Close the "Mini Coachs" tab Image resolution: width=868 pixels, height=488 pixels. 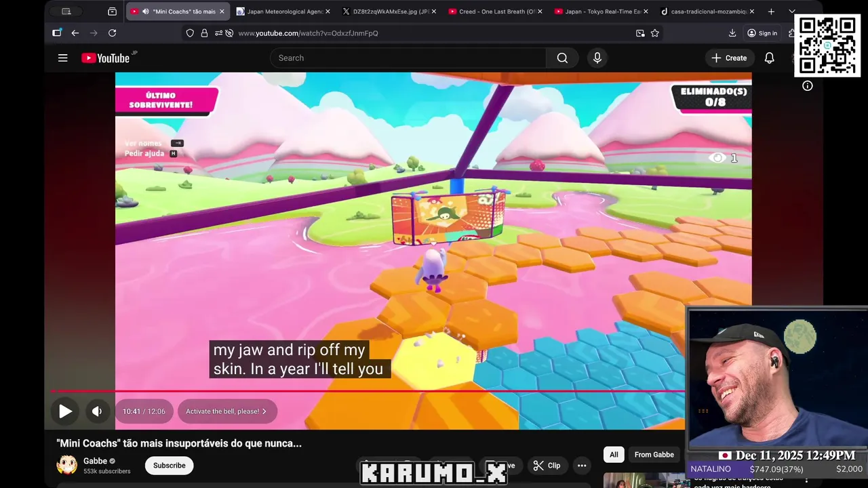click(222, 12)
